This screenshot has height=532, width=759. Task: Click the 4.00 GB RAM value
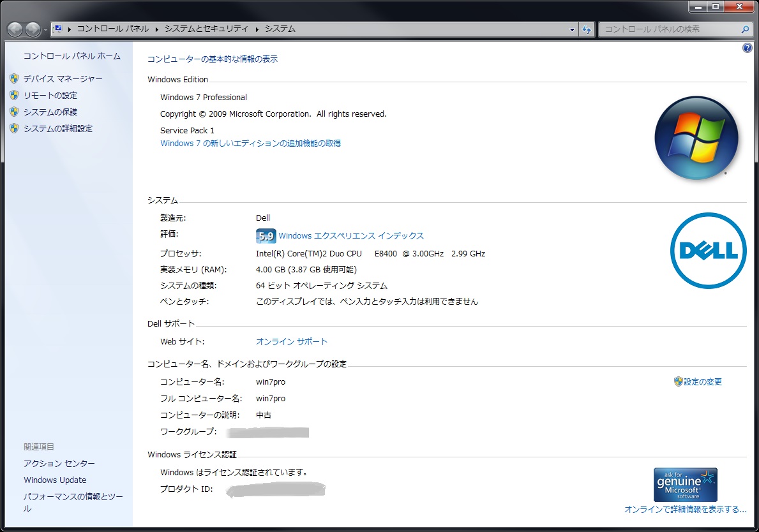306,269
